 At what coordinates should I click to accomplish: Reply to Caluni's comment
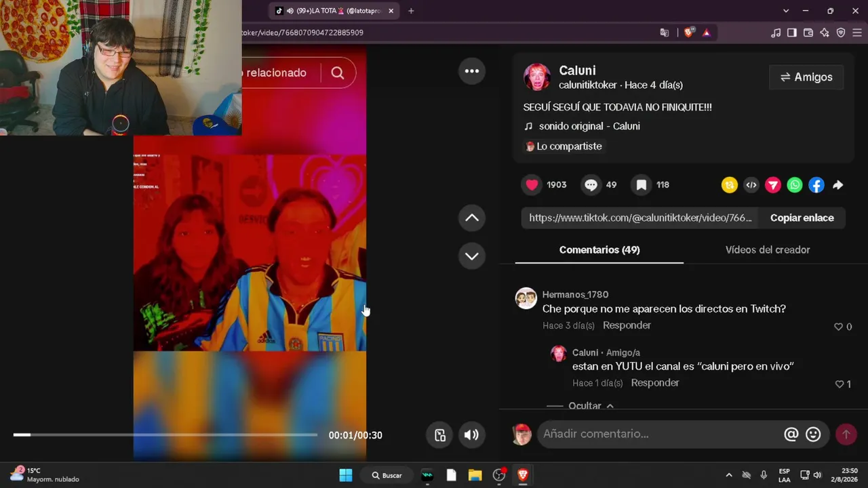655,383
